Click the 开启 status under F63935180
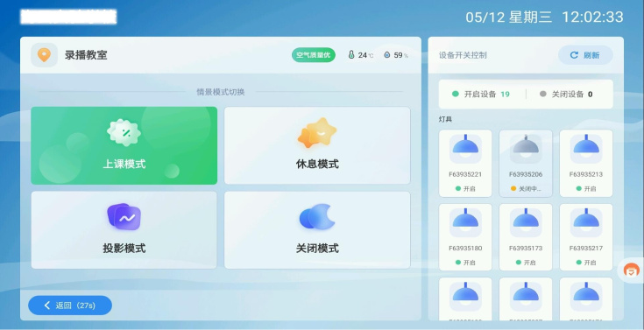 (x=465, y=263)
